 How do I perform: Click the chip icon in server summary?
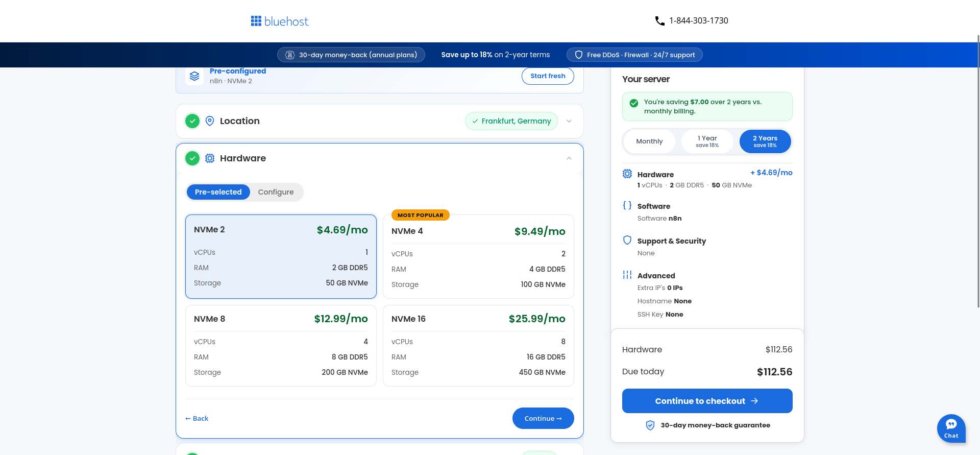pos(627,174)
